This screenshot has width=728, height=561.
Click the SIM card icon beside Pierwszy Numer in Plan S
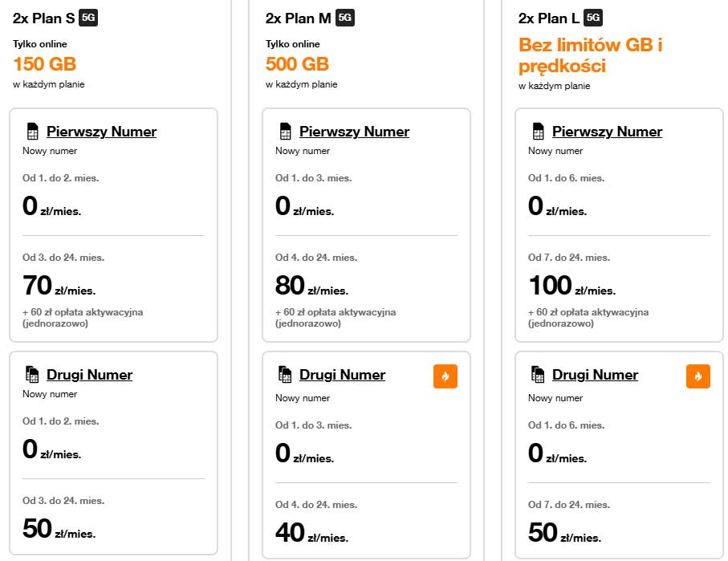click(32, 130)
